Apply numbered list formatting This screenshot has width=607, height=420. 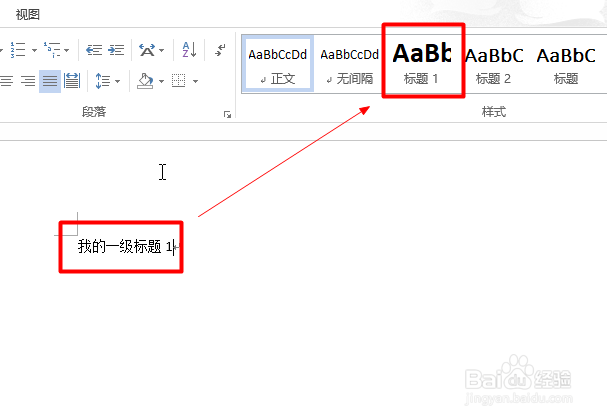[x=18, y=50]
